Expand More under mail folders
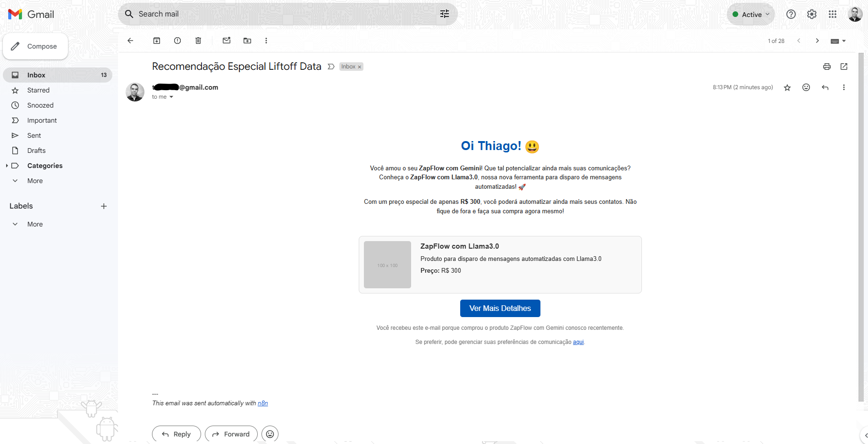 (x=35, y=181)
